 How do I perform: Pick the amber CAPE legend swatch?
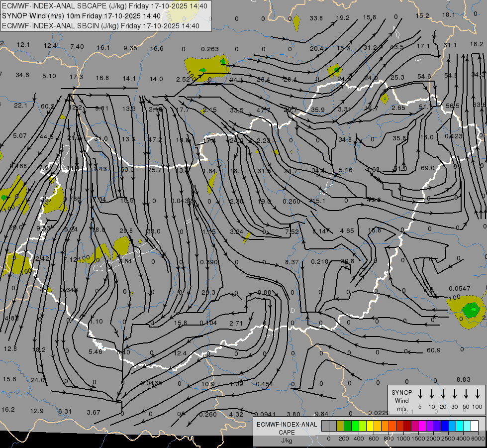[378, 426]
